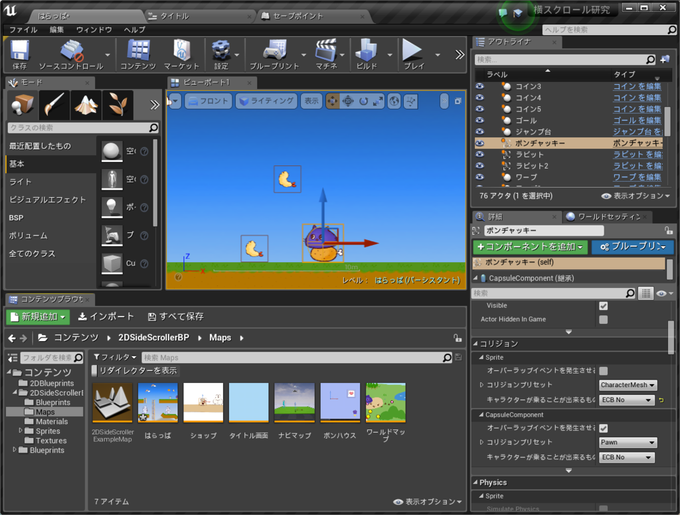Image resolution: width=680 pixels, height=515 pixels.
Task: Open the Window (ウィンドウ) menu
Action: [x=94, y=29]
